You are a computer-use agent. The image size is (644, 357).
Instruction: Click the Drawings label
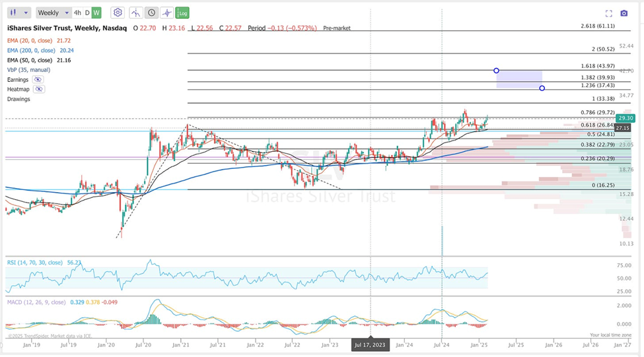click(18, 99)
